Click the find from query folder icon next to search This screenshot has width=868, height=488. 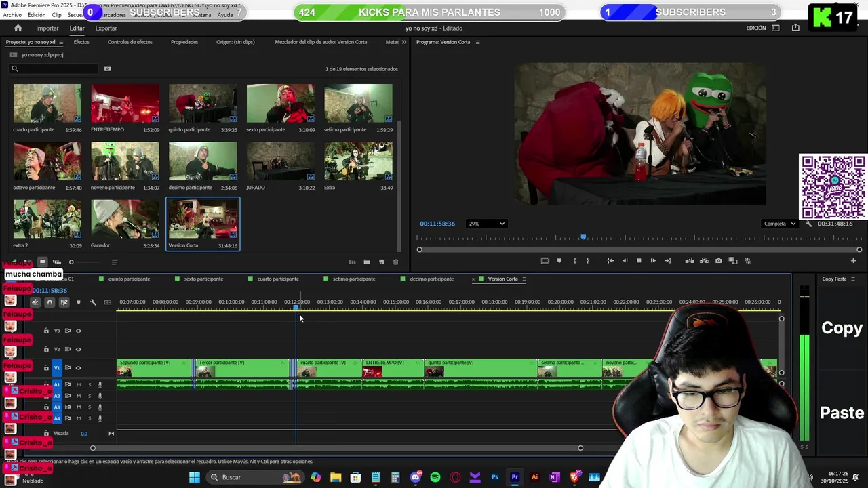tap(107, 68)
